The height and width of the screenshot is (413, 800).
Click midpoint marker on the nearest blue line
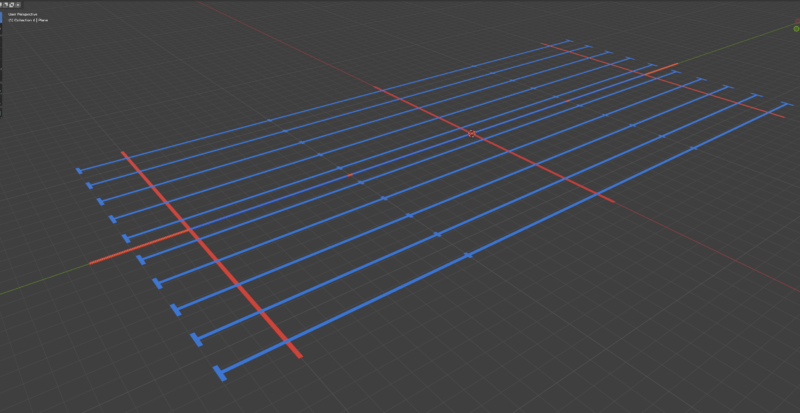coord(468,256)
